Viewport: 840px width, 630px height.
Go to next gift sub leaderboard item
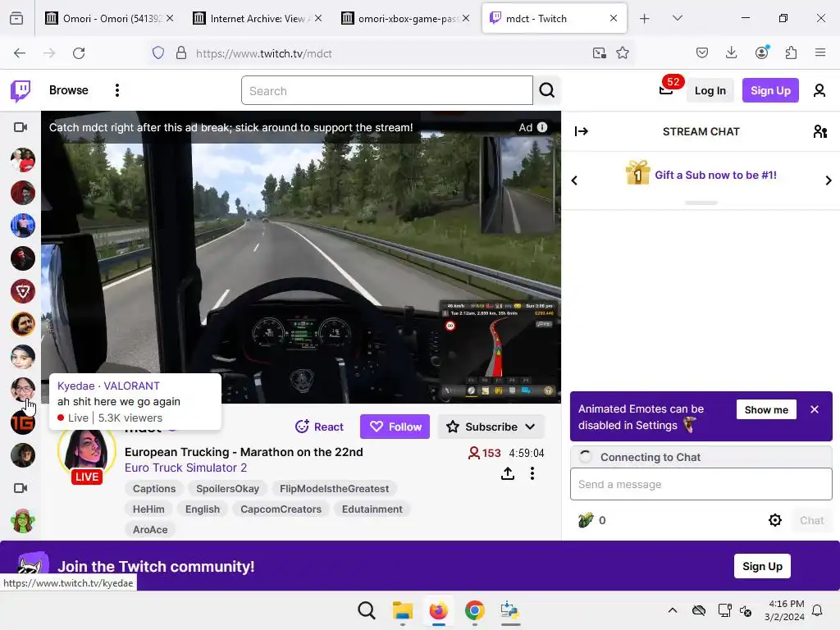click(829, 180)
